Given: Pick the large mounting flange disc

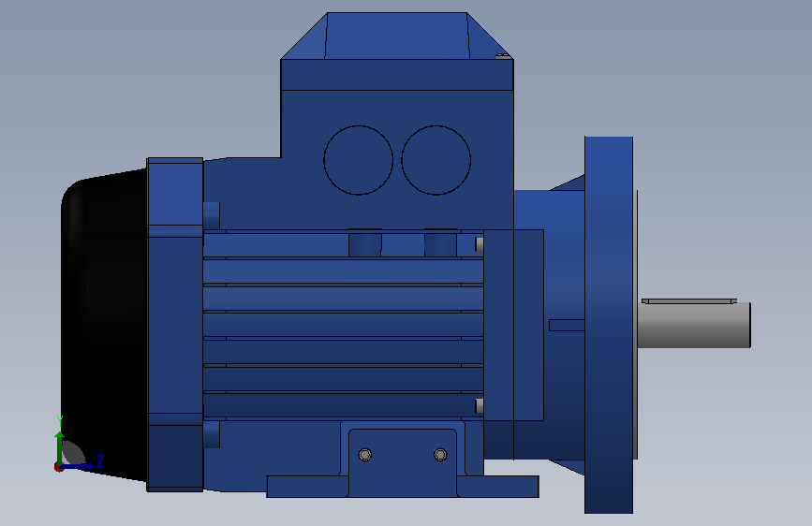Looking at the screenshot, I should point(609,325).
